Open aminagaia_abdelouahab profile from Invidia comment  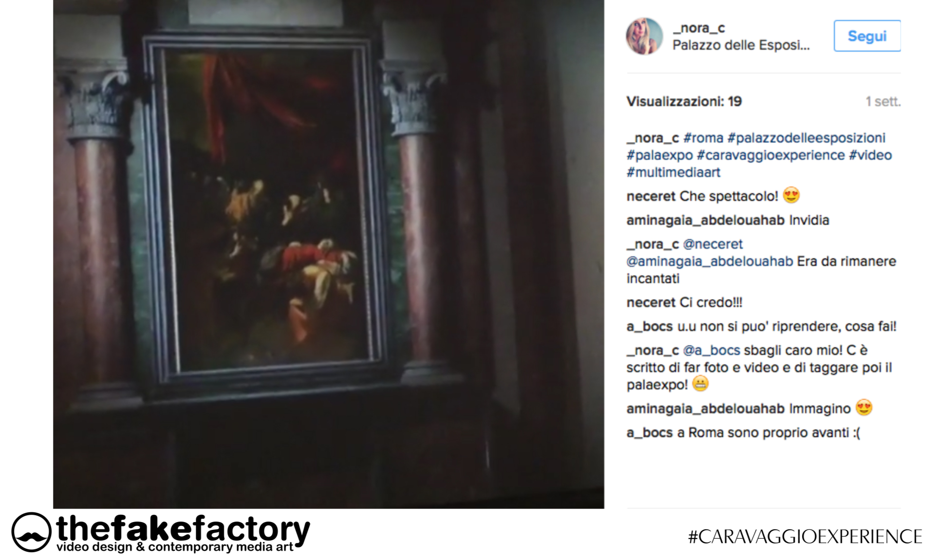[x=705, y=220]
